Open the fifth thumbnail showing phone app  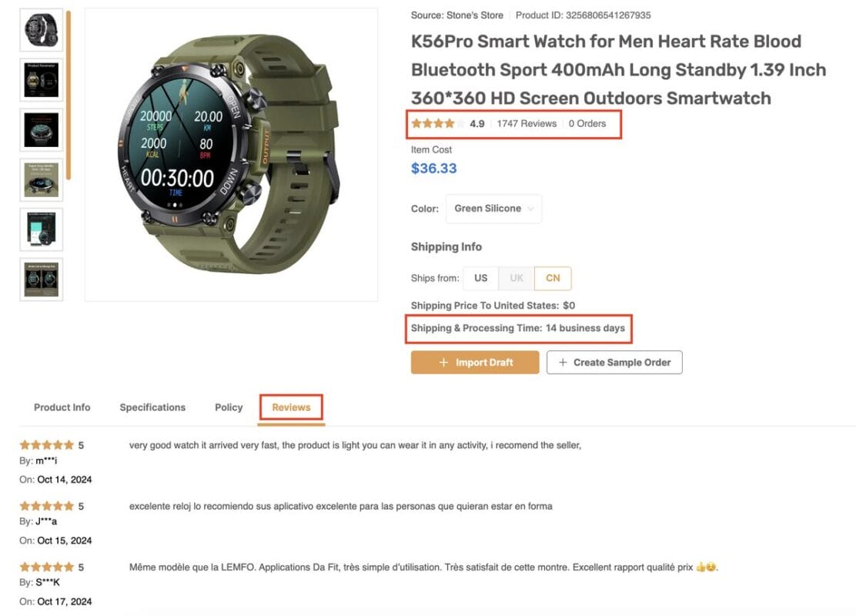41,229
